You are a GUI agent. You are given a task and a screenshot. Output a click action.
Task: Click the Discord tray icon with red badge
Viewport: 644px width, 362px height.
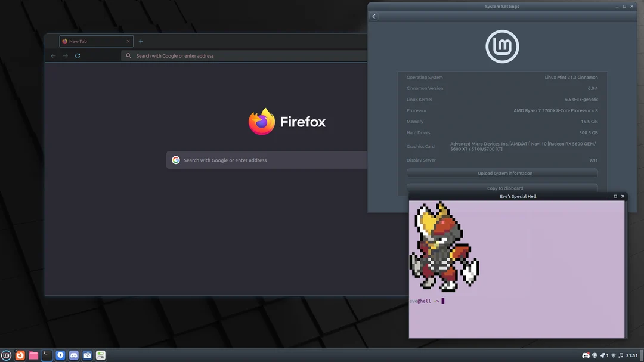point(586,355)
